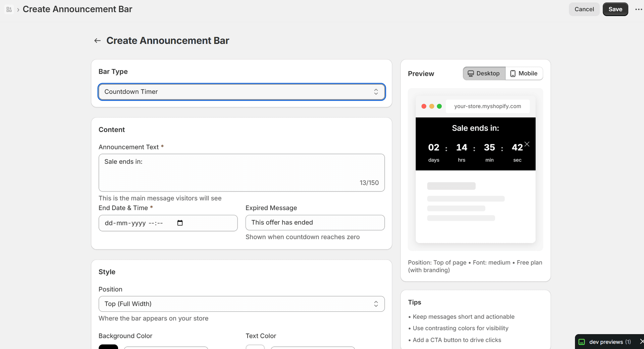The width and height of the screenshot is (644, 349).
Task: Save the announcement bar
Action: point(615,9)
